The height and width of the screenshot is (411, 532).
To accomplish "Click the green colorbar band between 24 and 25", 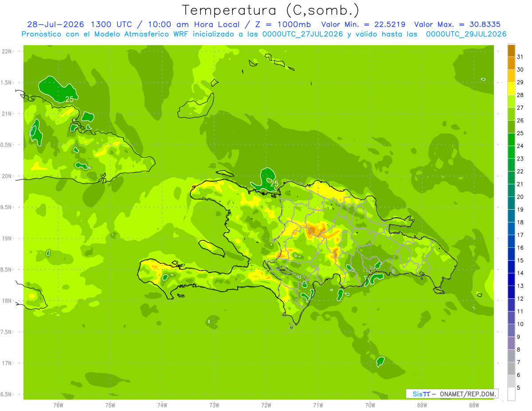I will pyautogui.click(x=511, y=140).
